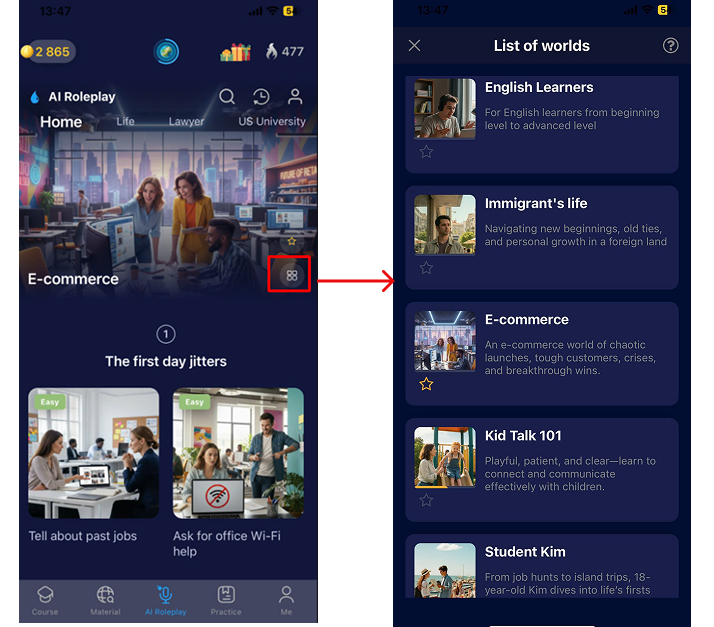Close the List of worlds panel
714x627 pixels.
click(415, 46)
